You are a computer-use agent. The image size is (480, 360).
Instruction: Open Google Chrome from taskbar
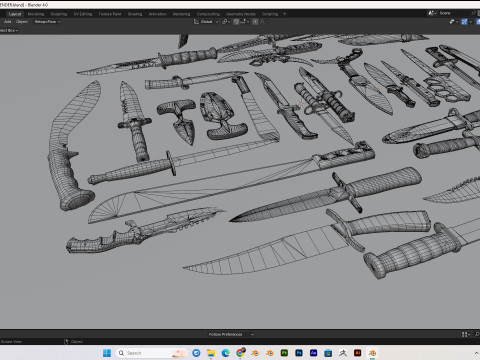click(x=240, y=353)
